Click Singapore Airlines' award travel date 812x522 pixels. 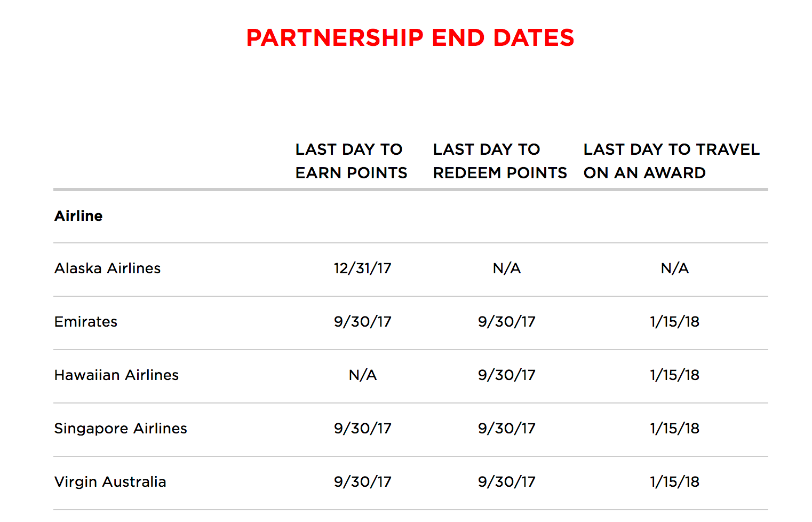[x=674, y=428]
